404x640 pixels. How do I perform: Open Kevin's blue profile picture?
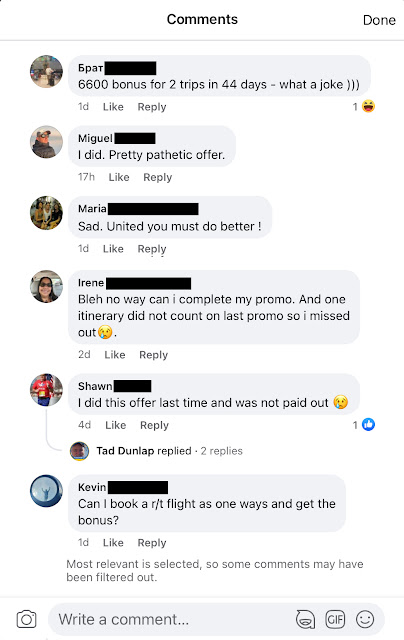47,491
